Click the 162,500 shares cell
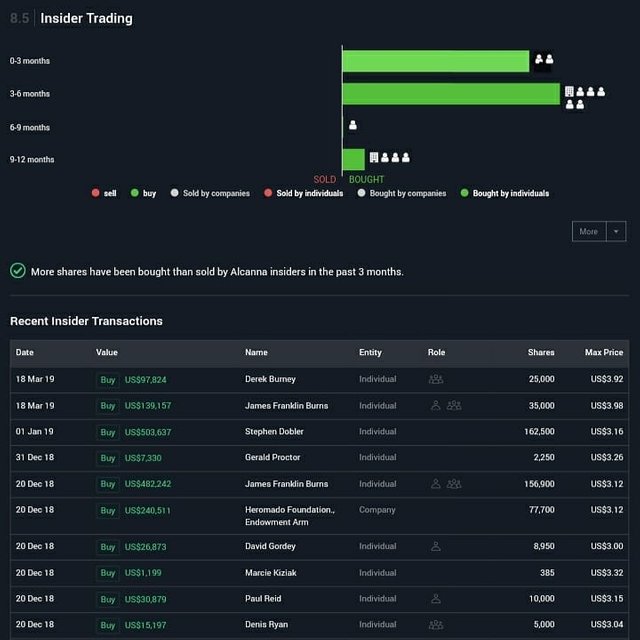Image resolution: width=640 pixels, height=640 pixels. [539, 431]
